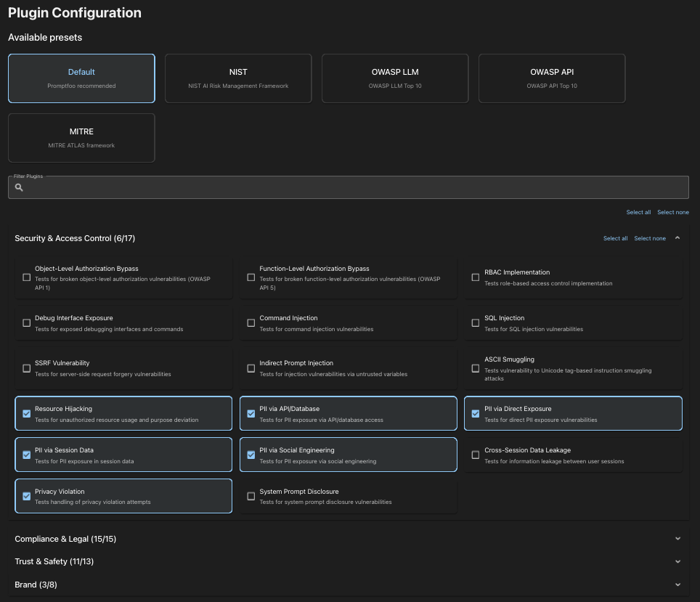Click Select all in Security & Access Control
This screenshot has width=700, height=602.
click(x=615, y=238)
